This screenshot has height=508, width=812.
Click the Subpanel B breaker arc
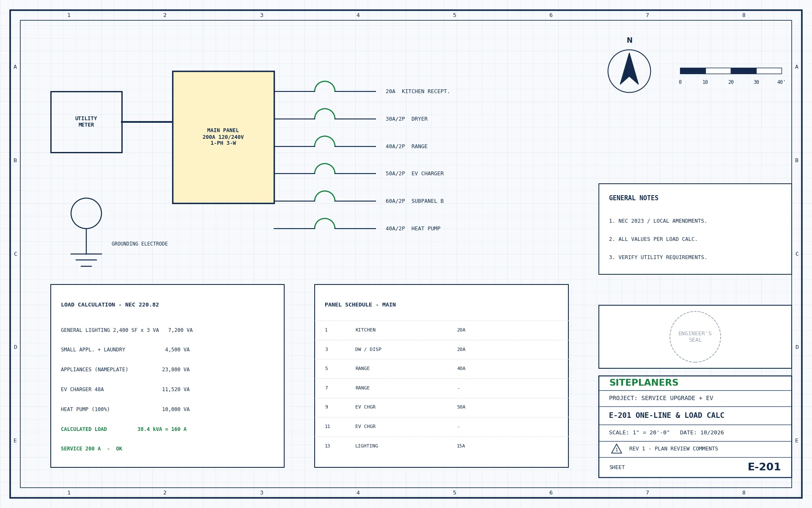click(x=325, y=196)
